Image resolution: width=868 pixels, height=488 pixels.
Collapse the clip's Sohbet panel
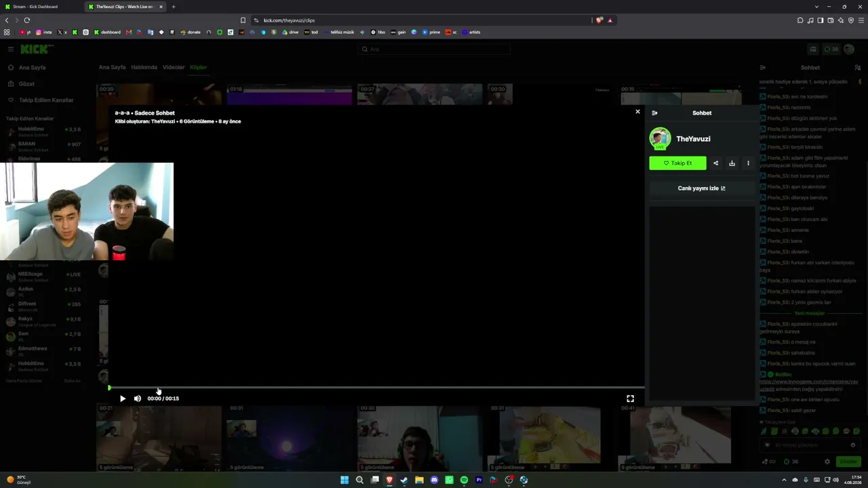point(654,113)
